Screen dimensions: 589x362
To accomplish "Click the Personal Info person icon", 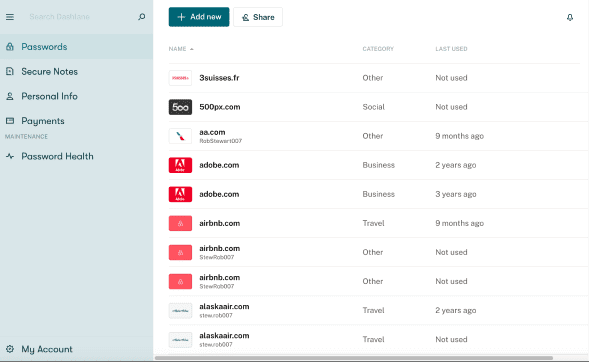I will (10, 96).
